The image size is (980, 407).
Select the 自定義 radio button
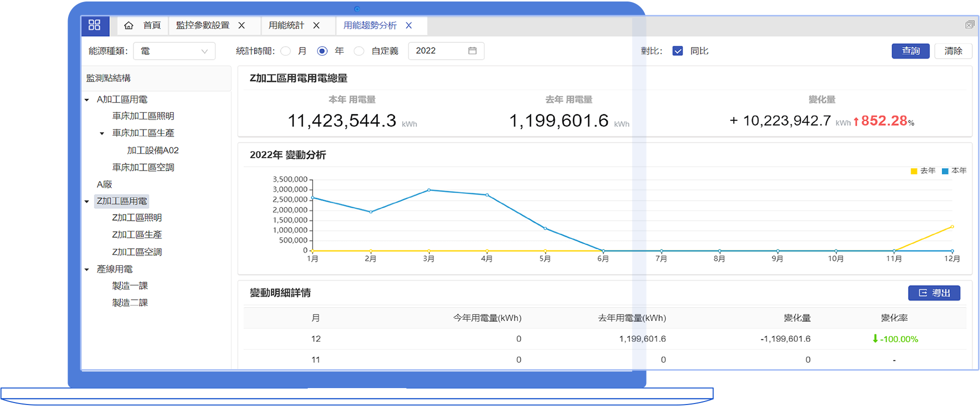point(359,51)
